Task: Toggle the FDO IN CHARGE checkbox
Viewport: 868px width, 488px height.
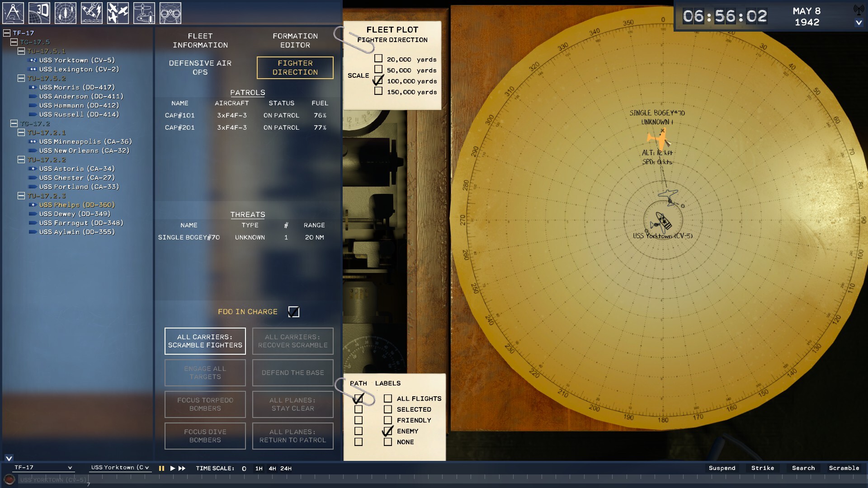Action: click(x=293, y=312)
